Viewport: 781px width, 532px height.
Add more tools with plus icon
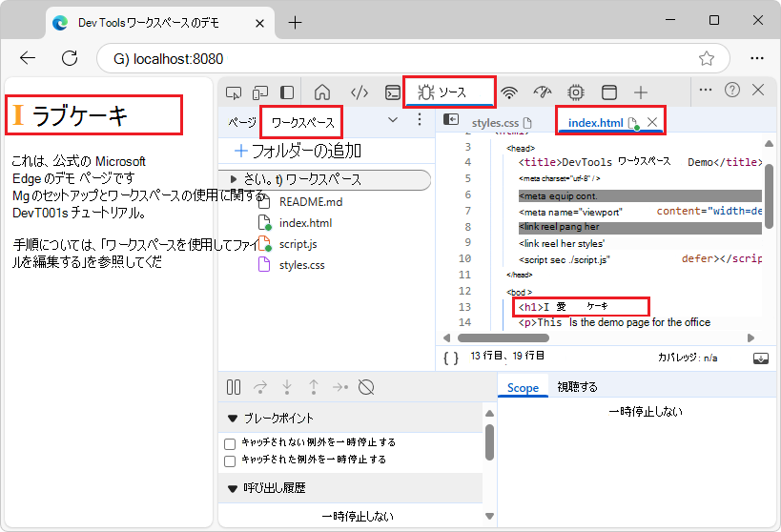[641, 92]
